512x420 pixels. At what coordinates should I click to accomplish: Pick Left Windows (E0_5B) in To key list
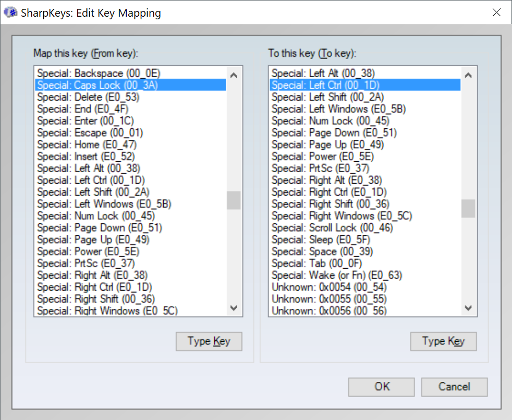coord(365,109)
